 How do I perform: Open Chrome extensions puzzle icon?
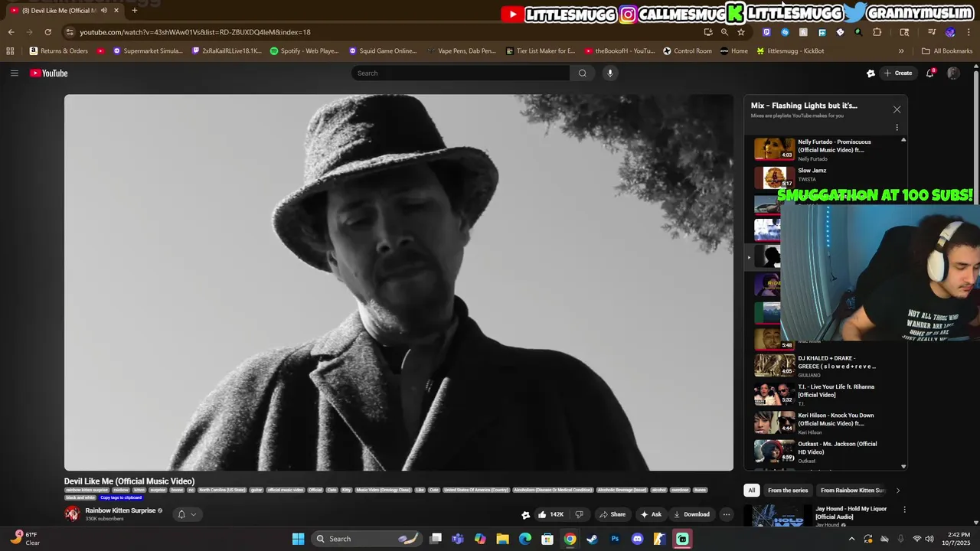coord(877,32)
